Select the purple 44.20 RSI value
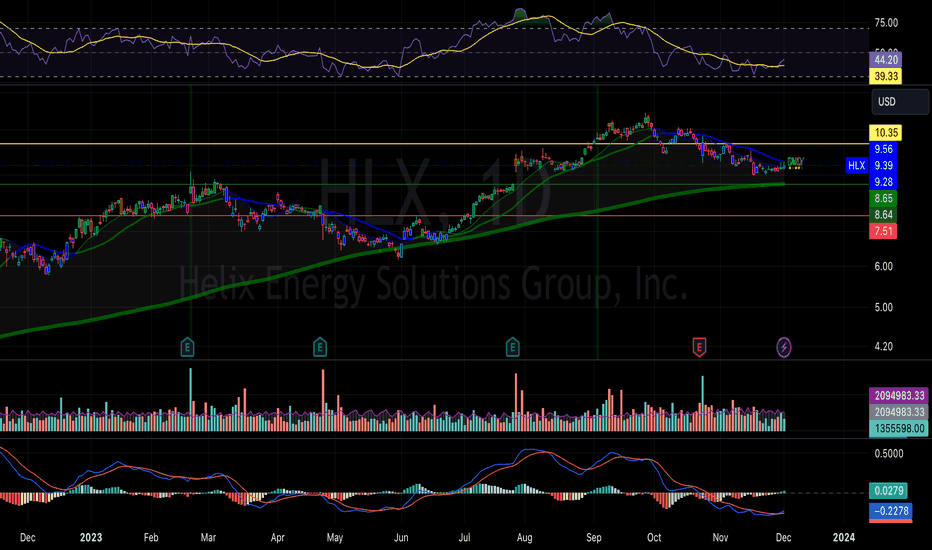The width and height of the screenshot is (932, 550). (x=885, y=59)
